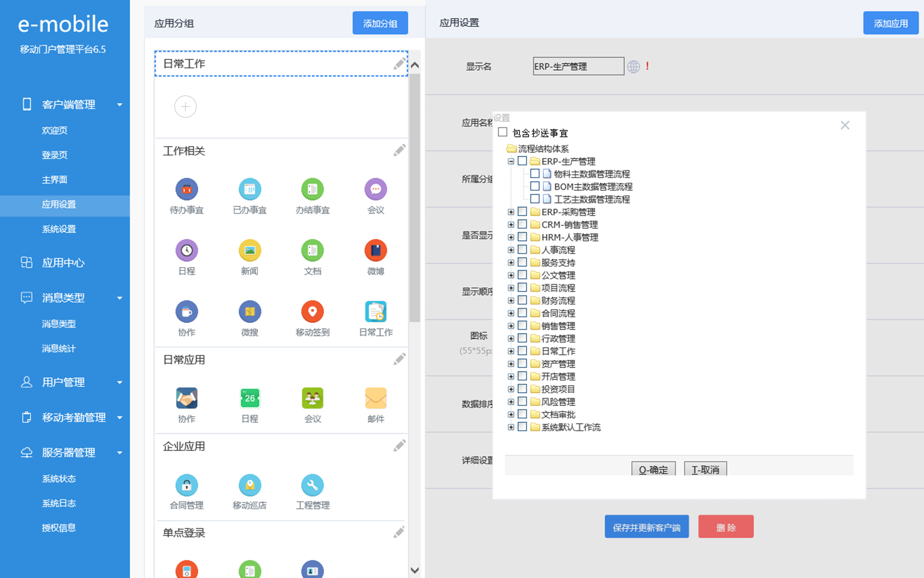Edit the 企业应用 group with pencil icon
Viewport: 924px width, 578px height.
(400, 446)
